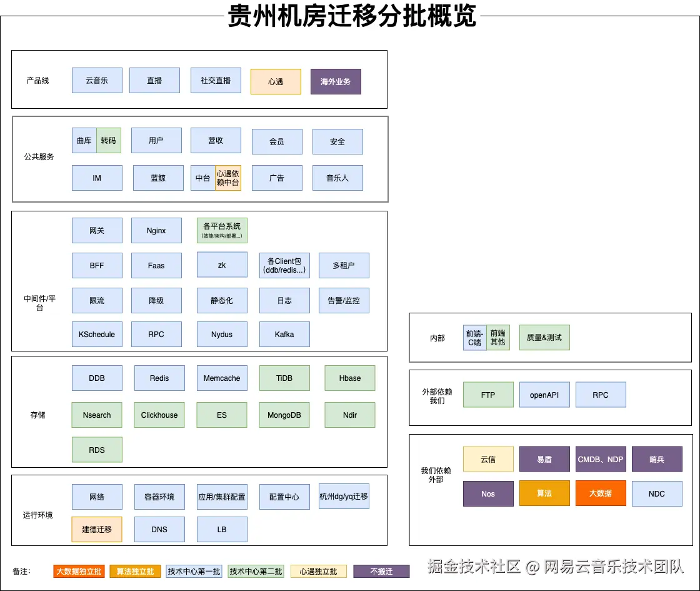Expand the 公共服务 section

(x=37, y=156)
